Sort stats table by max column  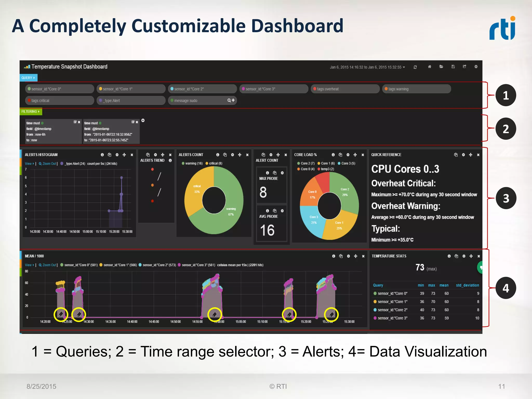click(x=431, y=285)
